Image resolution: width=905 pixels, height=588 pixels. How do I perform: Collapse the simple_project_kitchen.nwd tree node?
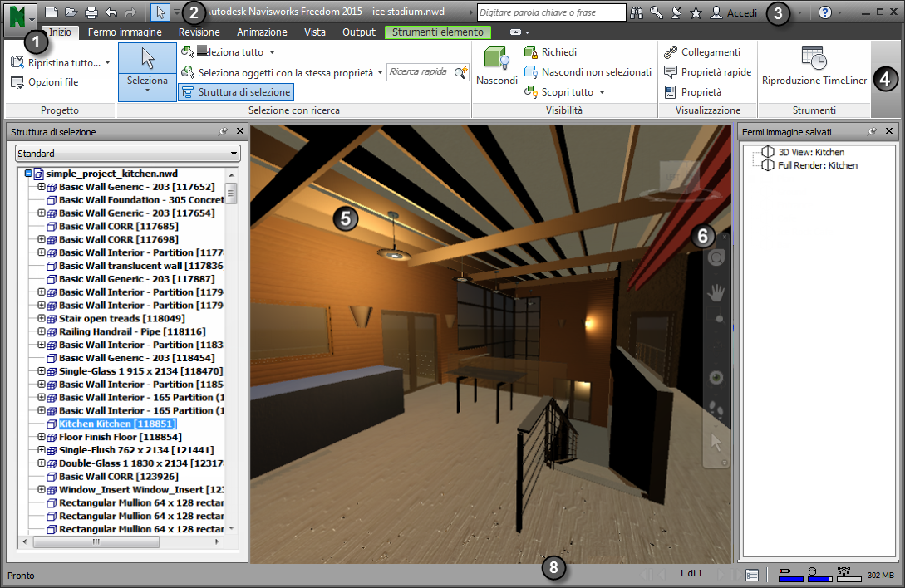(28, 173)
